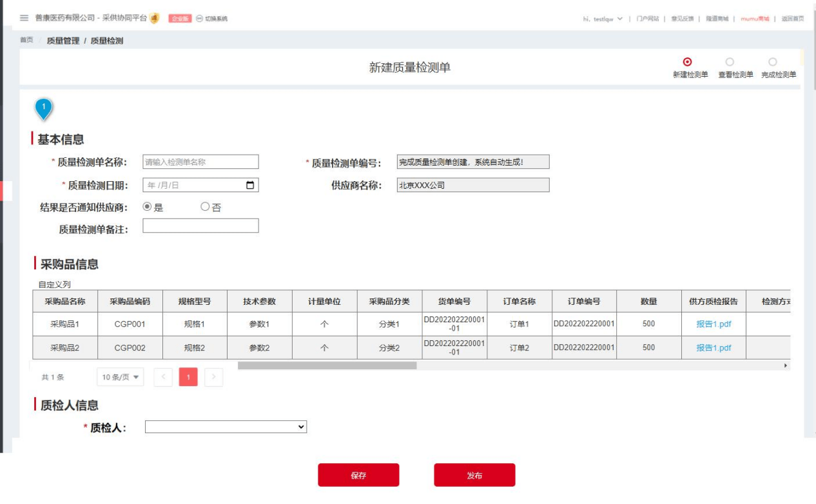This screenshot has width=816, height=504.
Task: Open mumu商城 in the top navigation
Action: coord(755,19)
